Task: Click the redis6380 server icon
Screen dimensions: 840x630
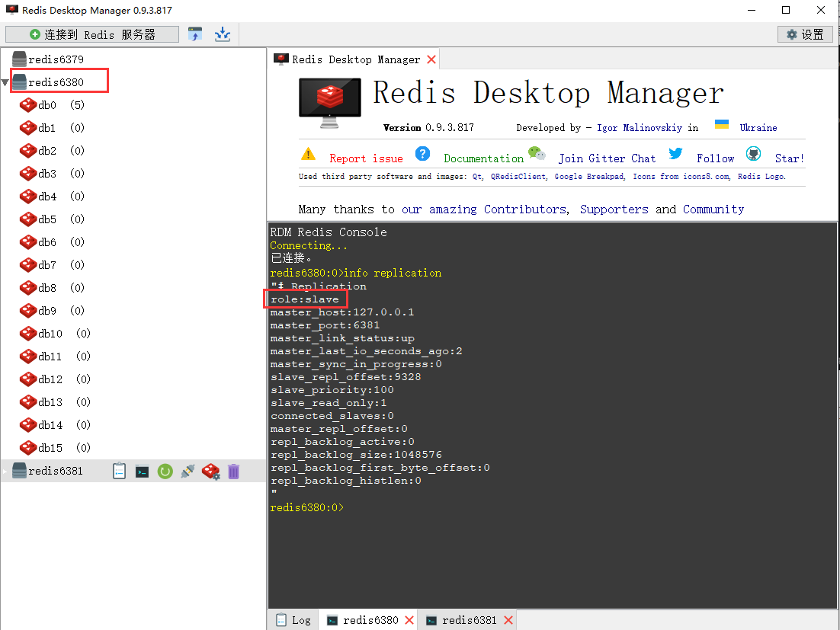Action: click(x=19, y=82)
